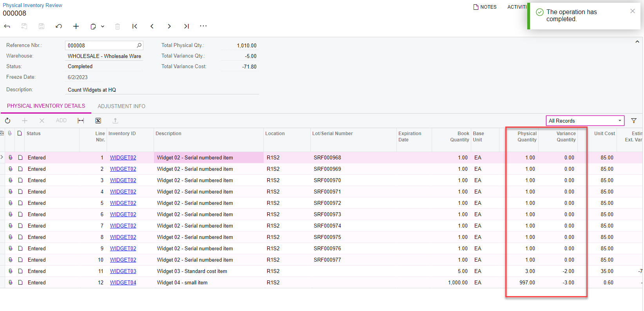644x311 pixels.
Task: Click the upload/import icon in grid toolbar
Action: (x=115, y=121)
